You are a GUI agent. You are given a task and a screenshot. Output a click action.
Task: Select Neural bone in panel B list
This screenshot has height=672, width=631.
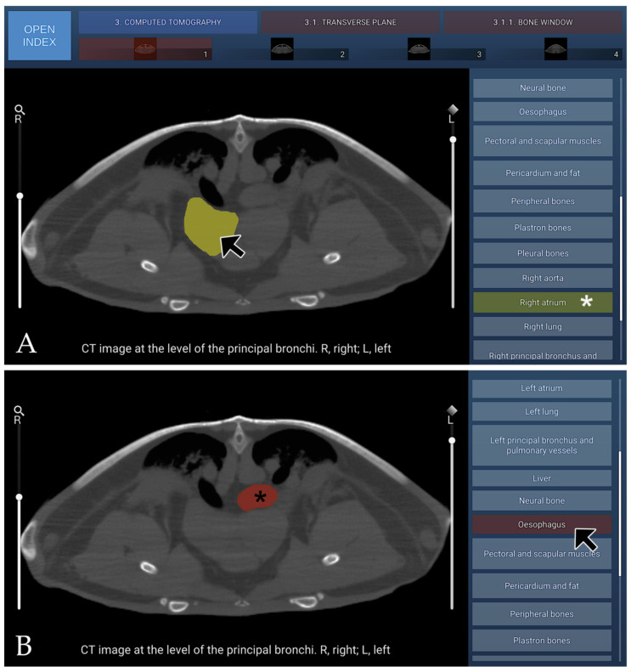click(x=542, y=500)
